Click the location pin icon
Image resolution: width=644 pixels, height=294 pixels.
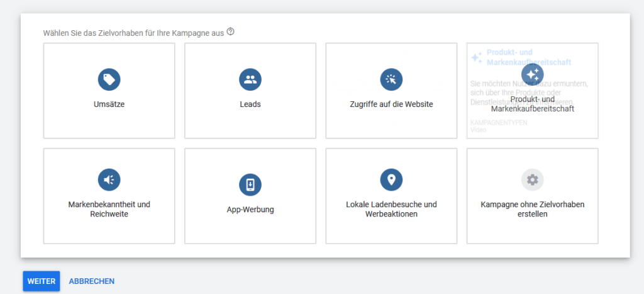tap(391, 180)
